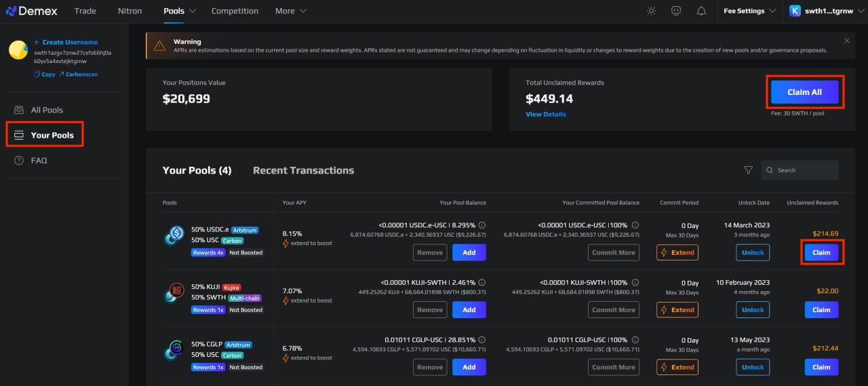868x386 pixels.
Task: Dismiss the APR warning banner
Action: (x=846, y=41)
